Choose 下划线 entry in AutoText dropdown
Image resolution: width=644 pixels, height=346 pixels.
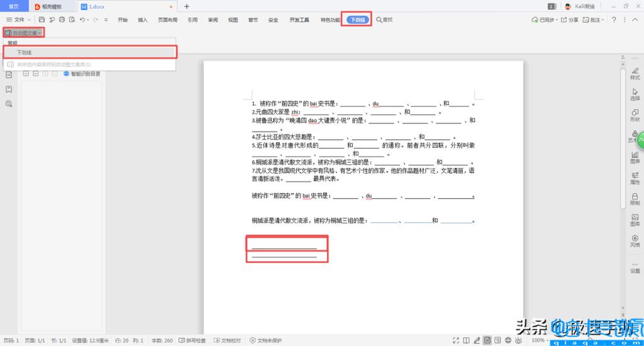(90, 52)
